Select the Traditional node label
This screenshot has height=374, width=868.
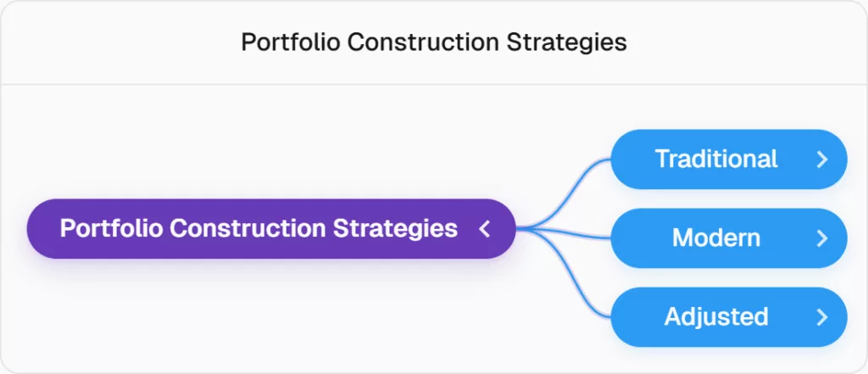[x=716, y=159]
